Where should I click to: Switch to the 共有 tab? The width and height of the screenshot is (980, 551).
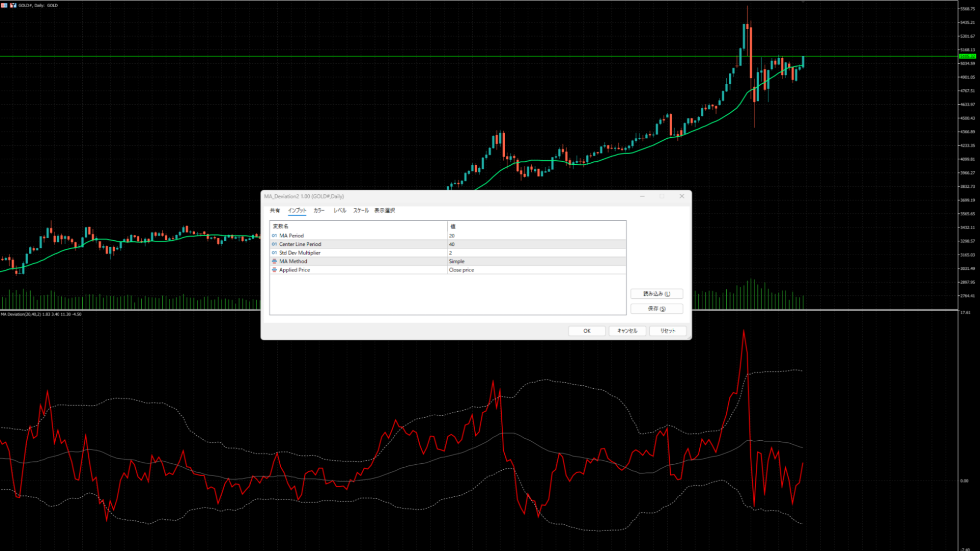(275, 210)
